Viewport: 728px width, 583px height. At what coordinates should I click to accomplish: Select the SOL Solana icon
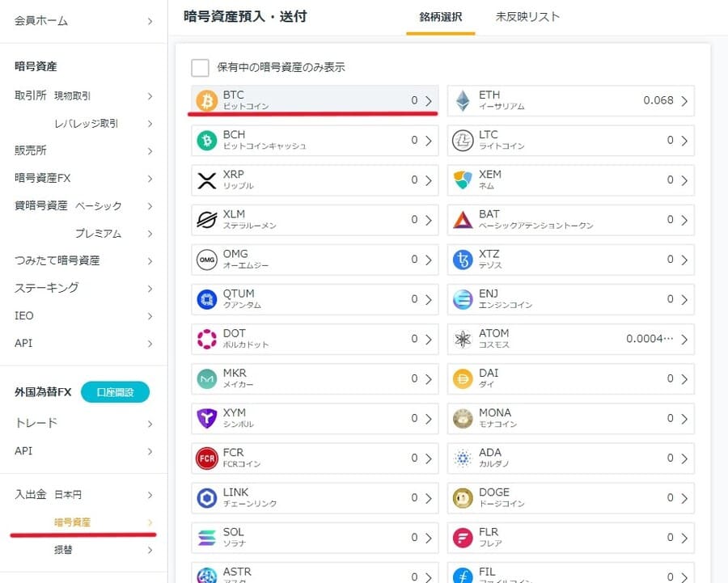point(205,537)
